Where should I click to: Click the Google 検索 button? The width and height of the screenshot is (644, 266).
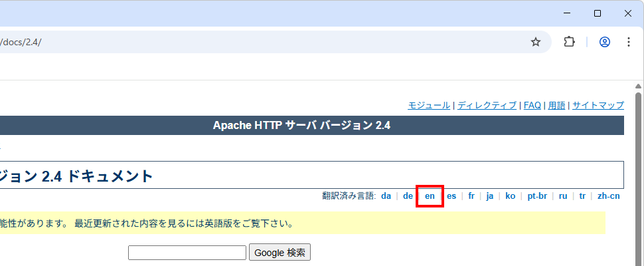(280, 253)
